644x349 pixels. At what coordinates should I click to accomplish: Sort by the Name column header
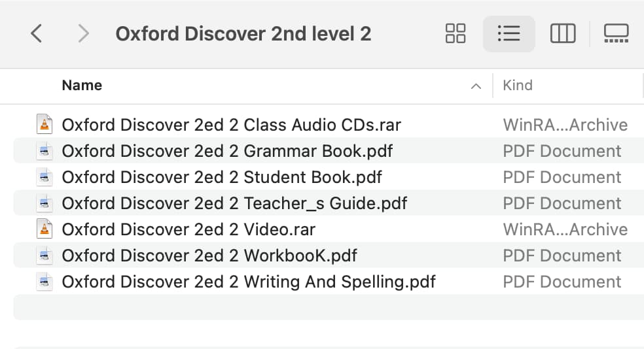coord(82,86)
